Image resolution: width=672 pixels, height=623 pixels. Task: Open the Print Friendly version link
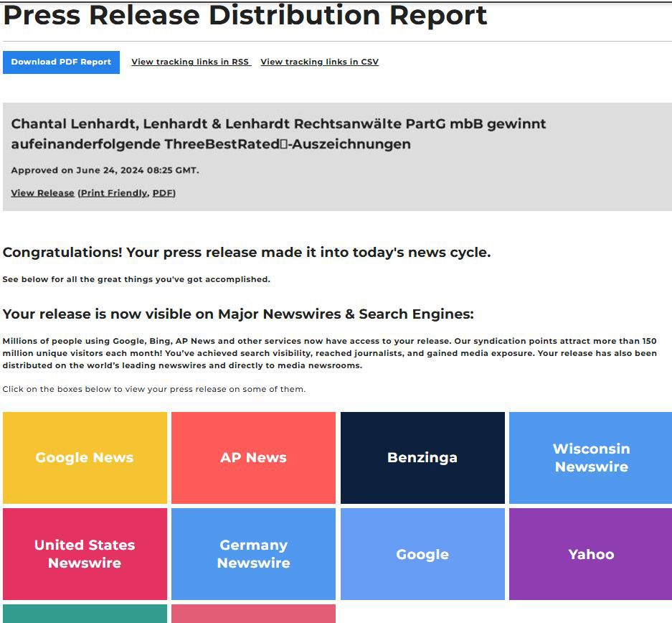114,193
